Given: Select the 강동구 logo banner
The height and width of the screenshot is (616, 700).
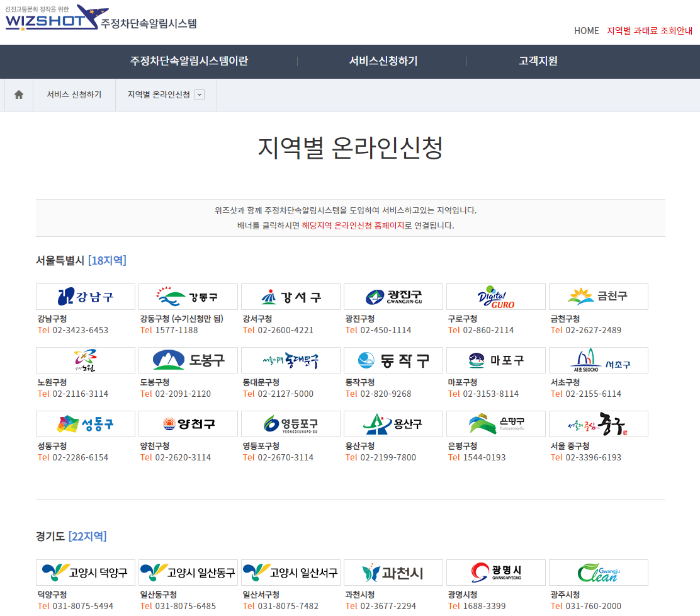Looking at the screenshot, I should tap(188, 296).
